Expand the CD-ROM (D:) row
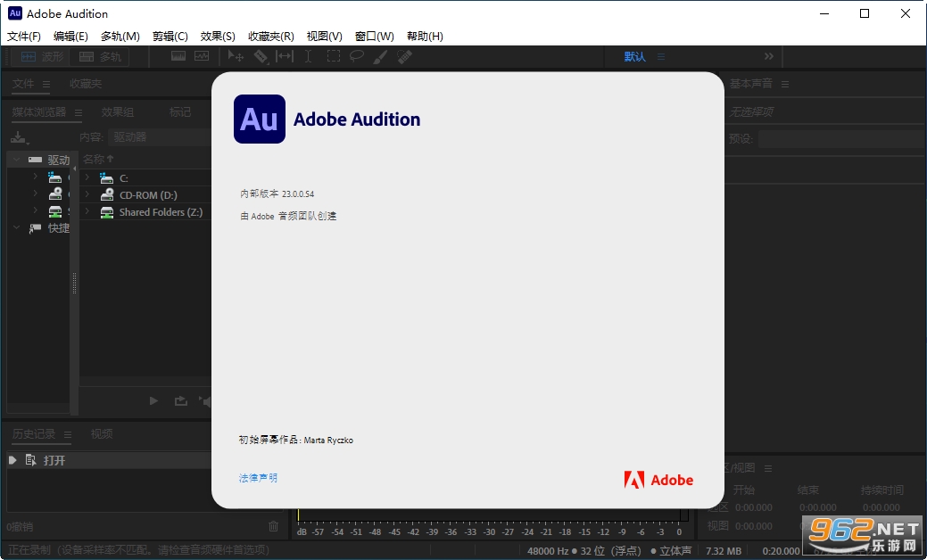This screenshot has width=927, height=560. pos(87,194)
